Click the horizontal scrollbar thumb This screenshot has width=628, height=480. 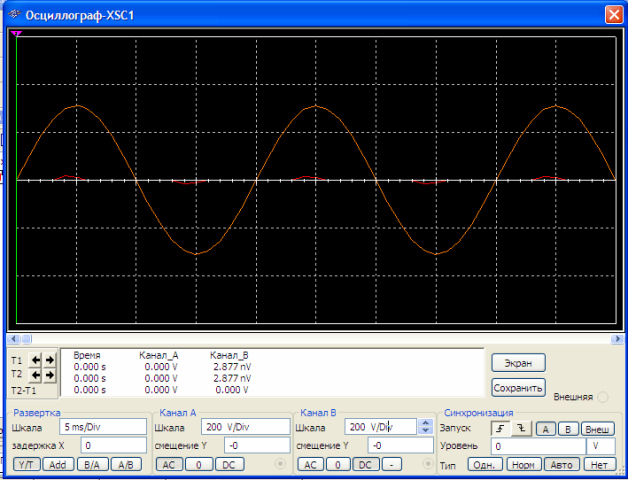(x=26, y=339)
